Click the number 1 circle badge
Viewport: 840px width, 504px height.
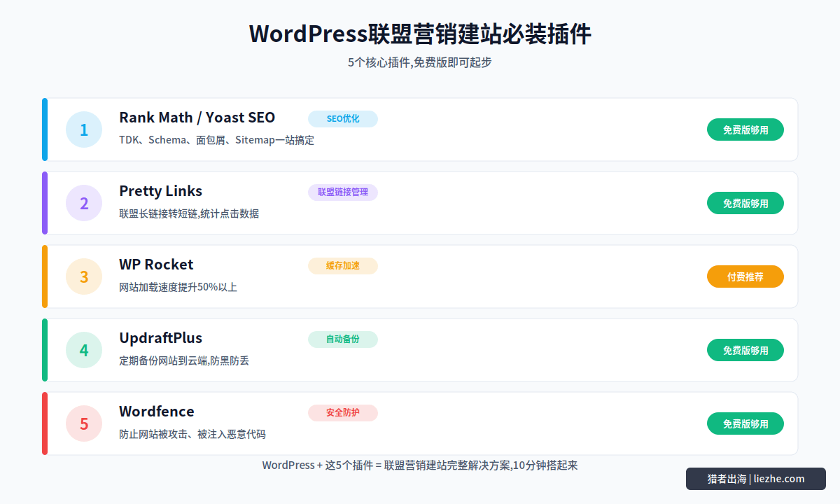tap(84, 129)
